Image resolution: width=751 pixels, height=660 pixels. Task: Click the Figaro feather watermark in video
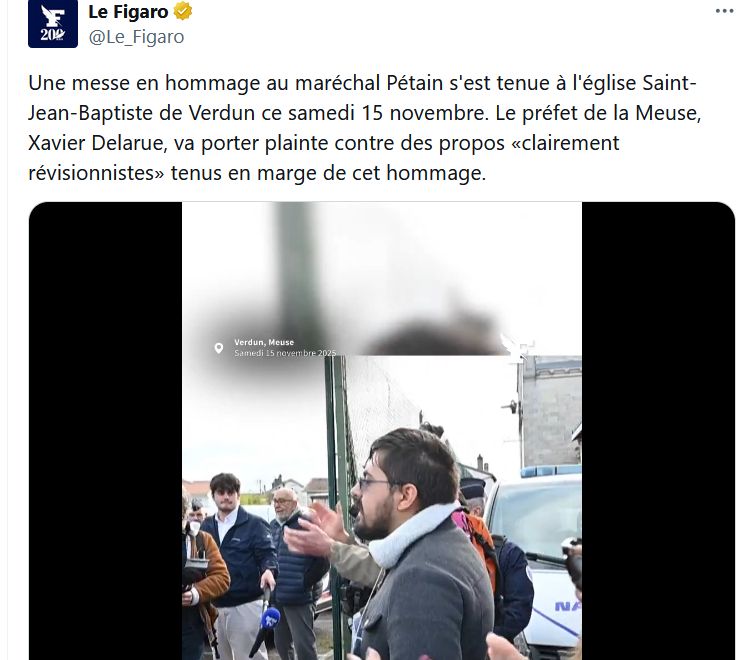[515, 346]
